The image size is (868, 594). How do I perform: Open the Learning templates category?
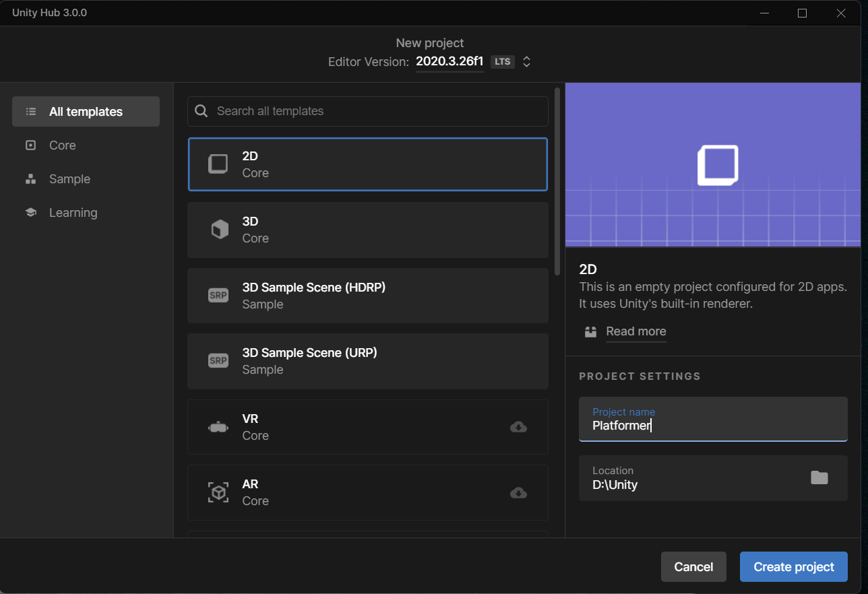[73, 213]
